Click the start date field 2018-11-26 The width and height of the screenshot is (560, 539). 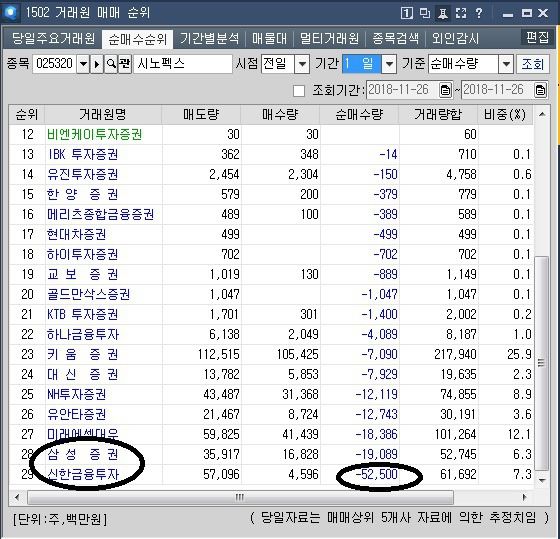402,90
